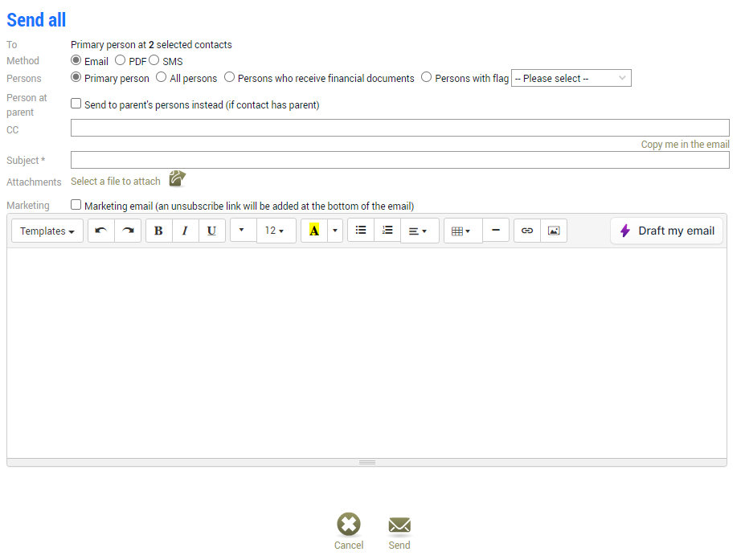Check Send to parent's persons instead
This screenshot has height=560, width=741.
pyautogui.click(x=76, y=104)
